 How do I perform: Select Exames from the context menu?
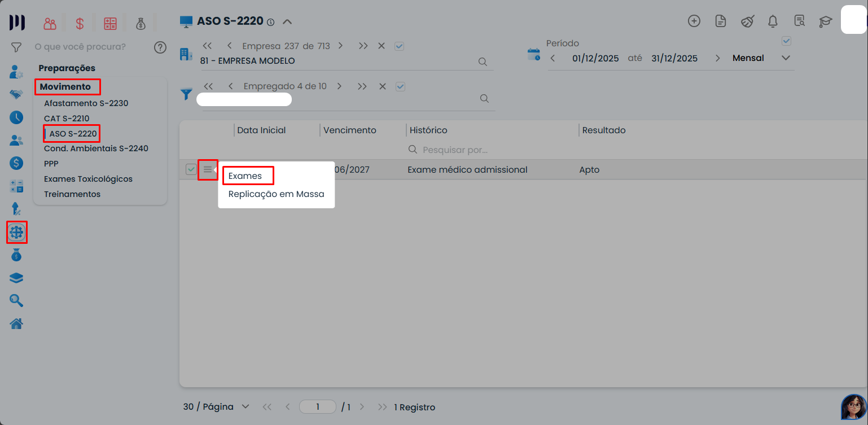click(x=246, y=176)
